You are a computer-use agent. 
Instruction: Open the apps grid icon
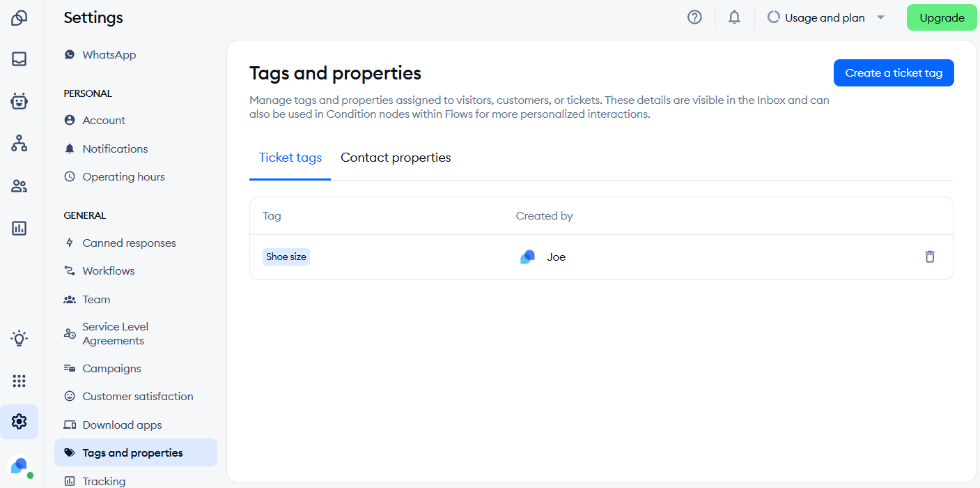click(x=20, y=381)
